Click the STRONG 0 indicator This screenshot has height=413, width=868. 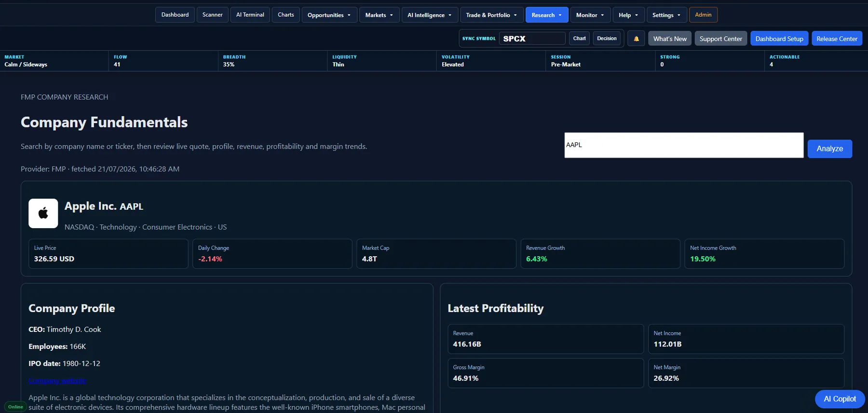[x=710, y=61]
